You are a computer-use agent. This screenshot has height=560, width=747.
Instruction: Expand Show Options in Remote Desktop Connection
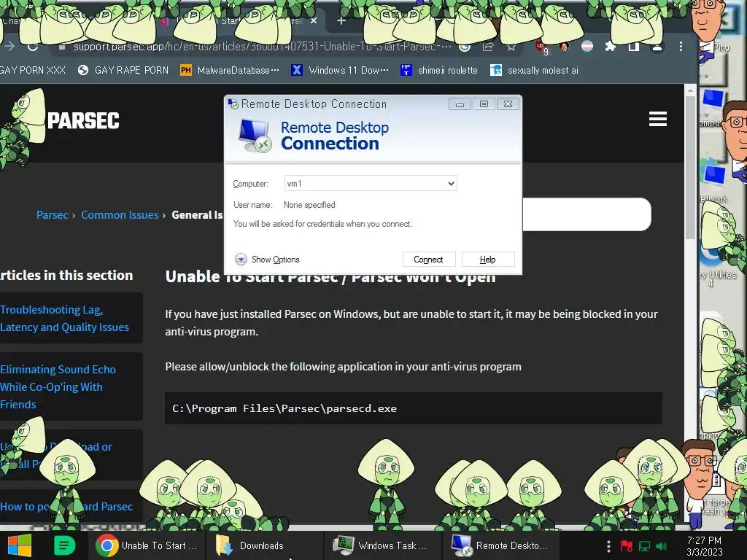(267, 260)
